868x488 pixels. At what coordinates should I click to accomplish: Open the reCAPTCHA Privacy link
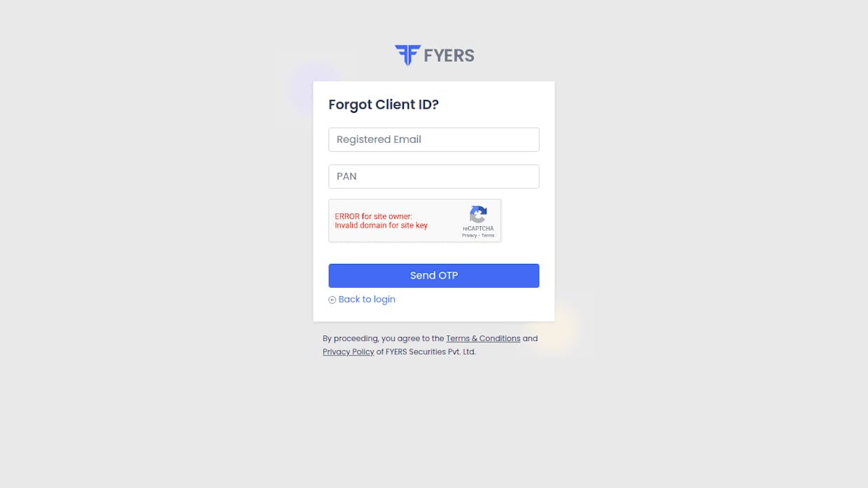pyautogui.click(x=469, y=235)
